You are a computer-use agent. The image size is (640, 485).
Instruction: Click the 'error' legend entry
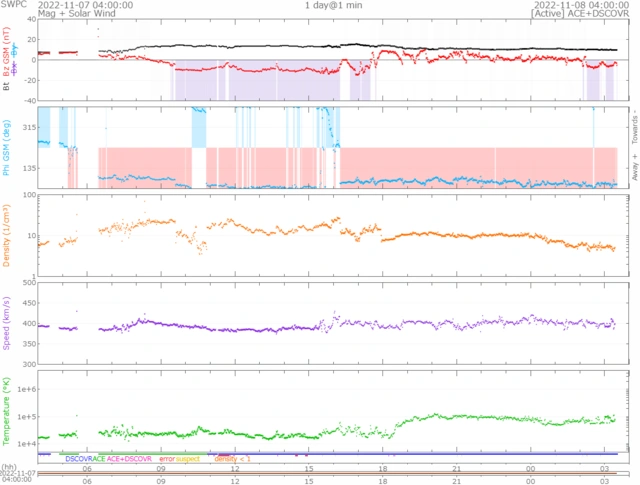pyautogui.click(x=167, y=458)
